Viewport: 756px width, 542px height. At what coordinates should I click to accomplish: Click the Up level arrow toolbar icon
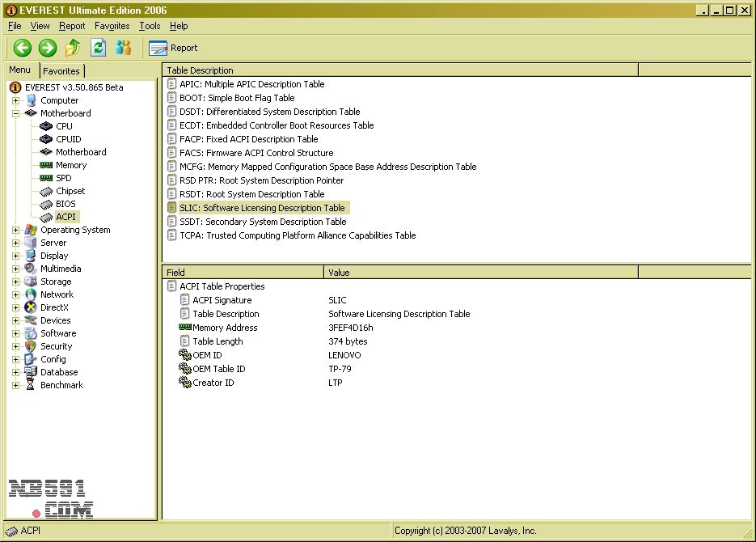pyautogui.click(x=73, y=48)
